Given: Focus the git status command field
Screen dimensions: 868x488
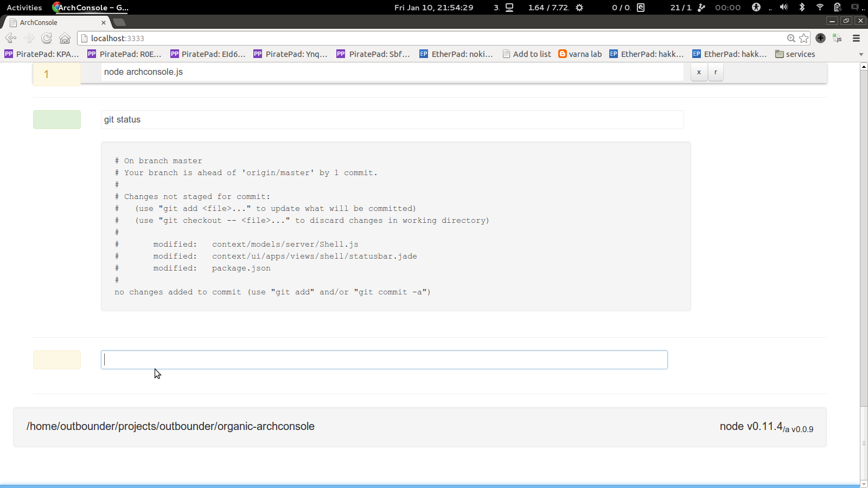Looking at the screenshot, I should tap(392, 119).
